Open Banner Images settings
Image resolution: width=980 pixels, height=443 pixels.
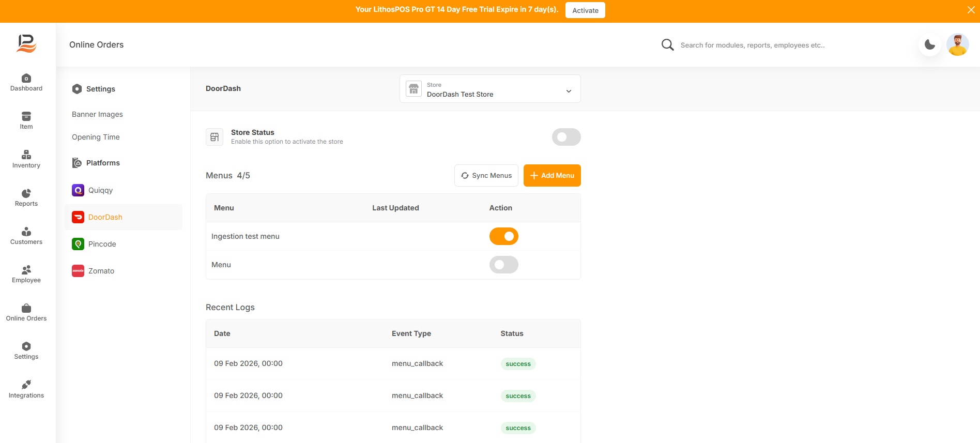(x=97, y=114)
